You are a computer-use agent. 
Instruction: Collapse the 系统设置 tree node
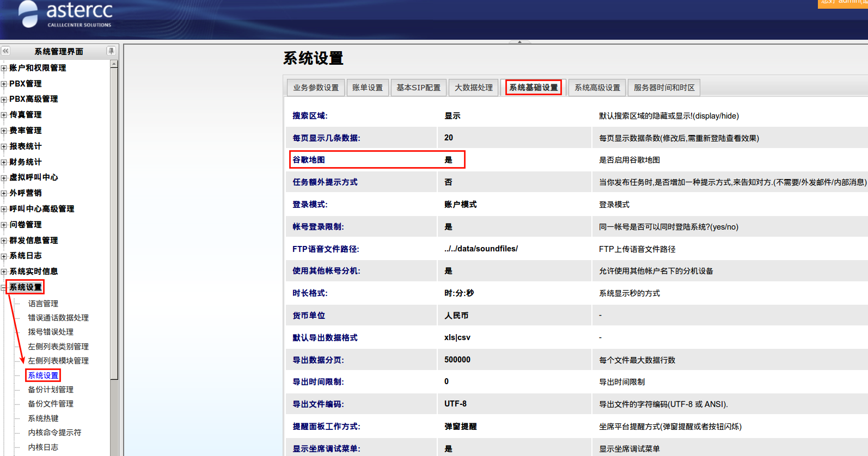4,288
